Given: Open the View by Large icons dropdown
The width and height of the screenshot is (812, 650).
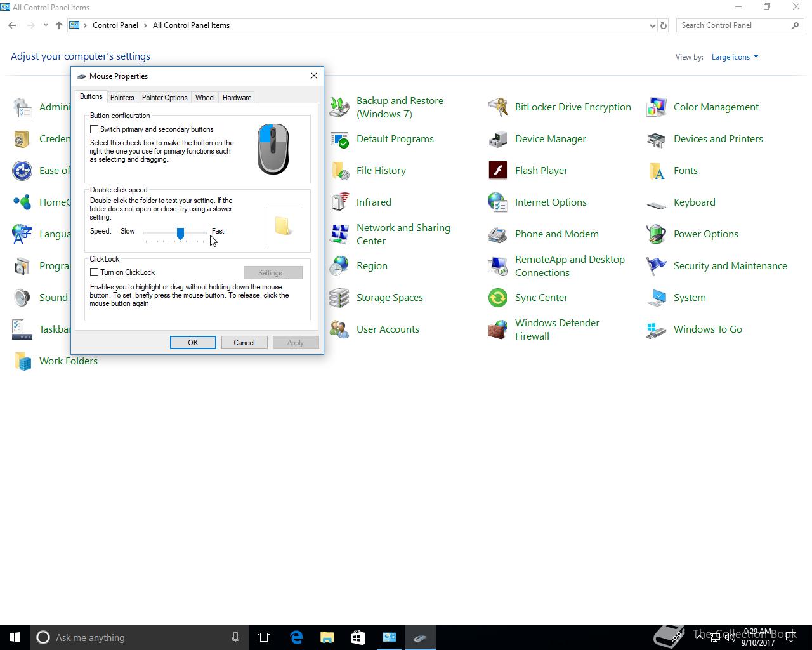Looking at the screenshot, I should click(x=735, y=57).
